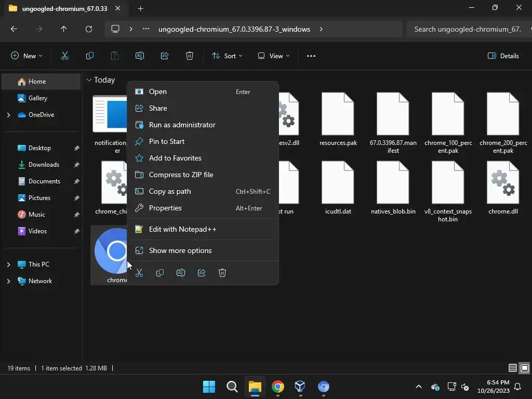532x399 pixels.
Task: Expand Network in the navigation pane
Action: 8,281
